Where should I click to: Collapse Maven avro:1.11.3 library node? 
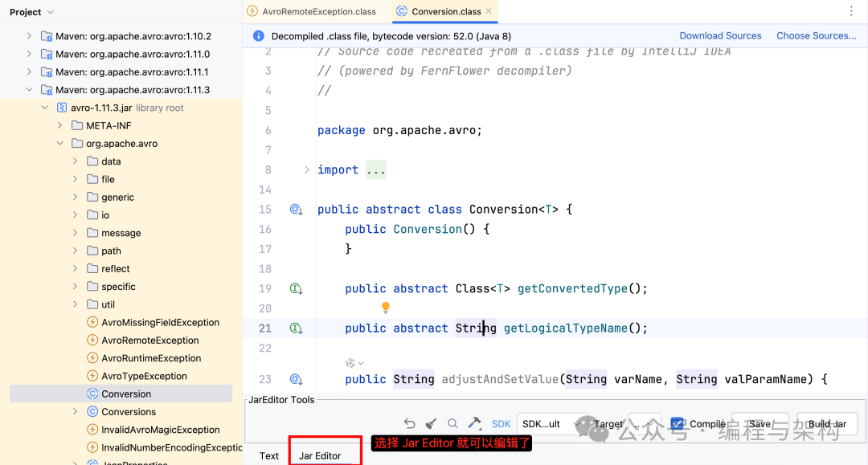pyautogui.click(x=30, y=90)
